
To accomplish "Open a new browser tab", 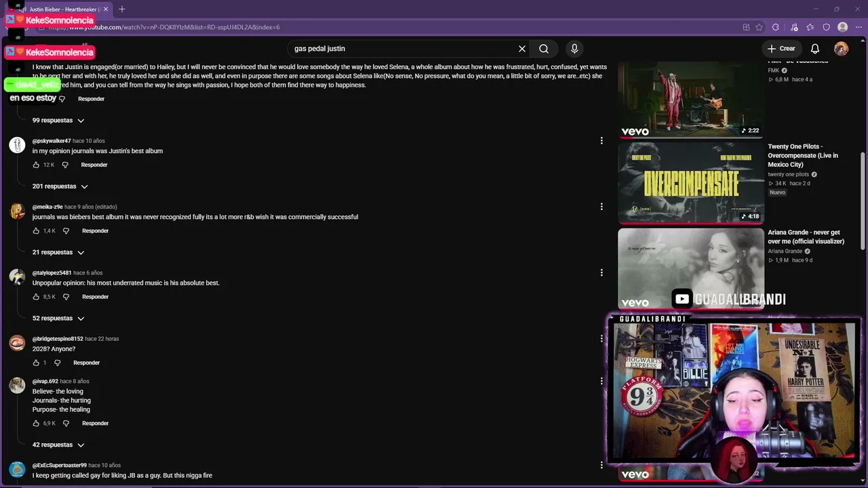I will (x=122, y=9).
